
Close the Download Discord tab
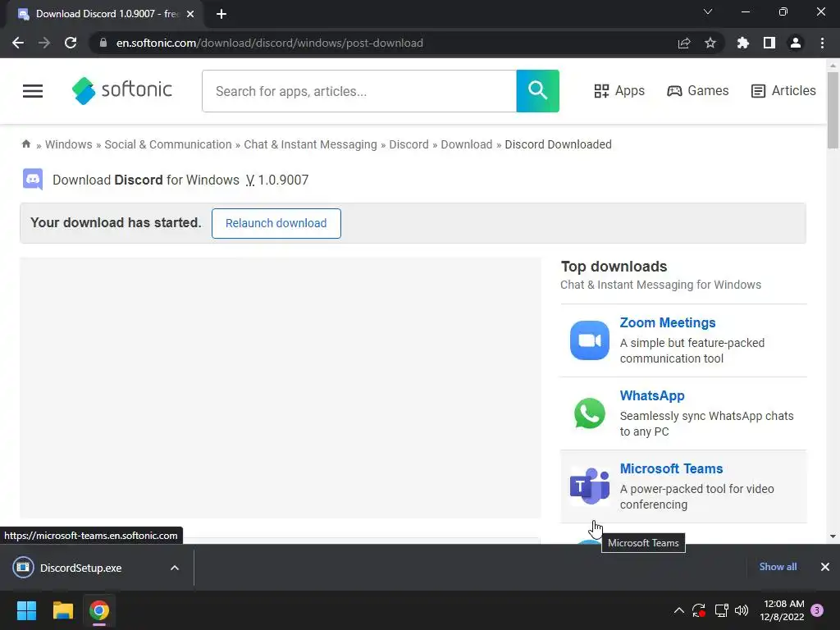pos(190,14)
